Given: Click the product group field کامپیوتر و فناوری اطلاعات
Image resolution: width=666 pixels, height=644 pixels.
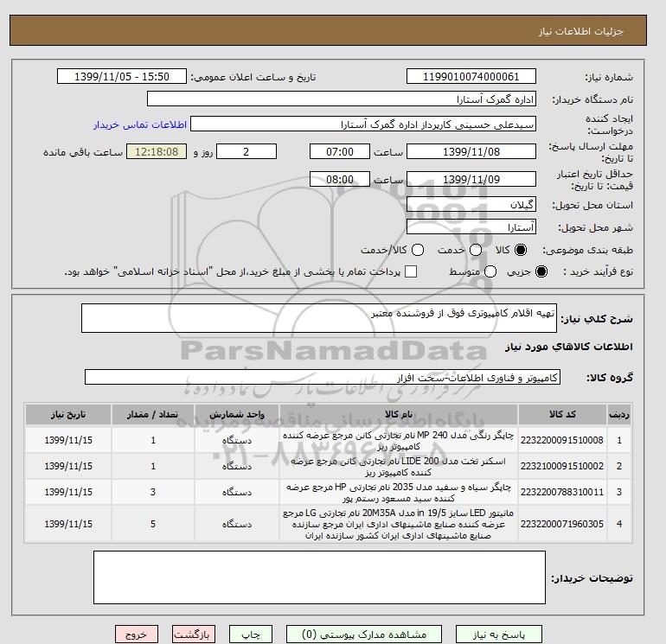Looking at the screenshot, I should 323,377.
